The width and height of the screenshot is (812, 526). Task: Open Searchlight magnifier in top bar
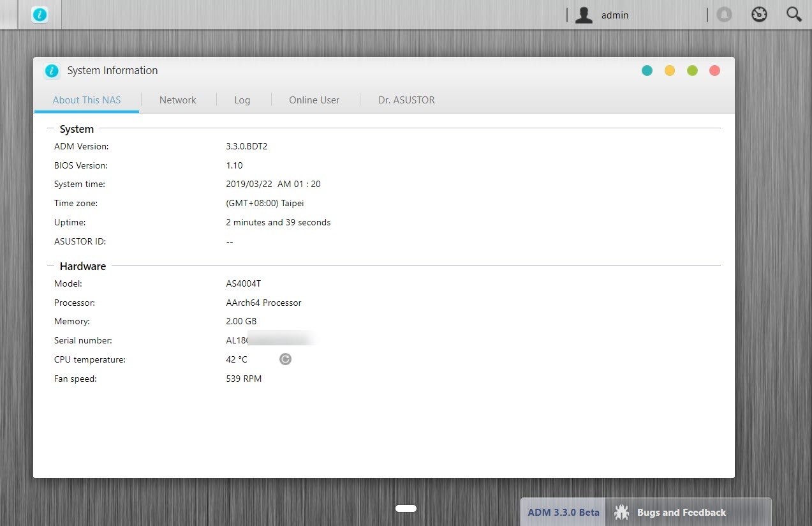click(794, 15)
